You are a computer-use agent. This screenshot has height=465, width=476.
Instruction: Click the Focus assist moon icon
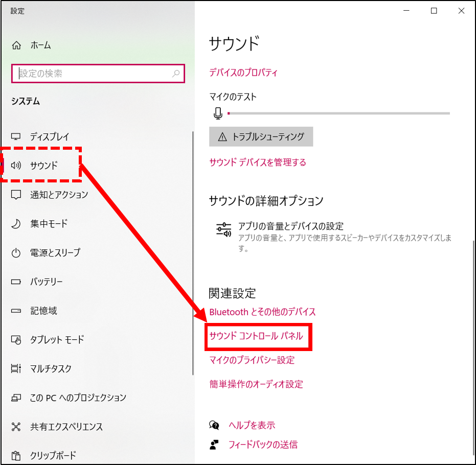pos(16,224)
